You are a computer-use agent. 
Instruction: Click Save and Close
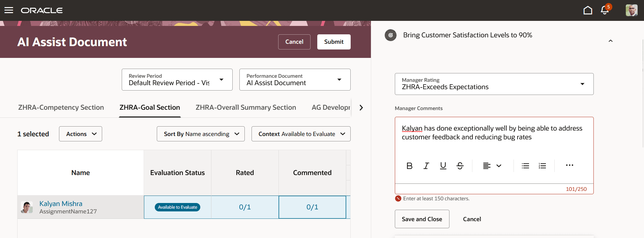click(422, 219)
